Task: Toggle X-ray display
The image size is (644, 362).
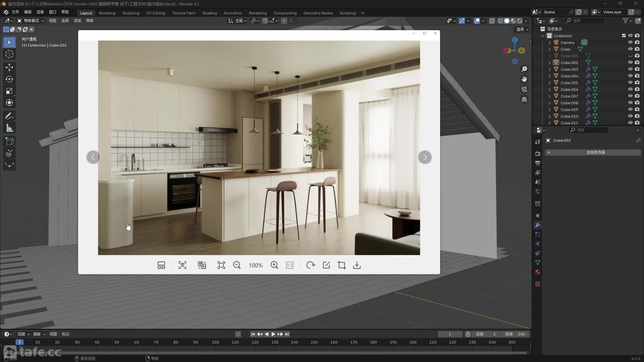Action: tap(492, 21)
